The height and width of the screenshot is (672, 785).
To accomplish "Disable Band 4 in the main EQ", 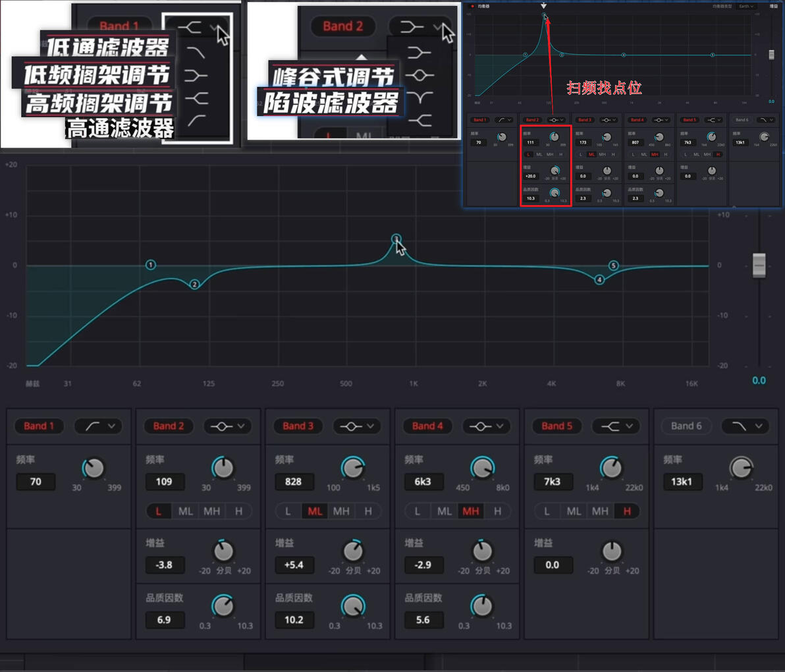I will tap(427, 426).
